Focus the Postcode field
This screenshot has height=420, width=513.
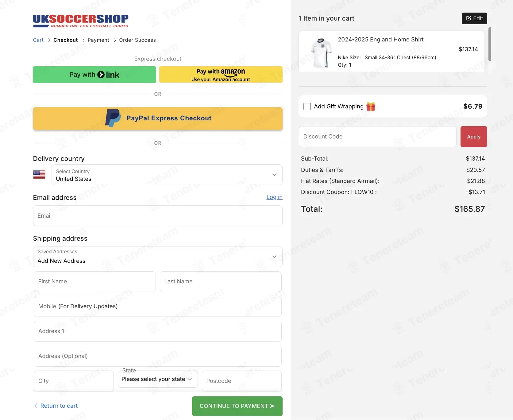(242, 381)
